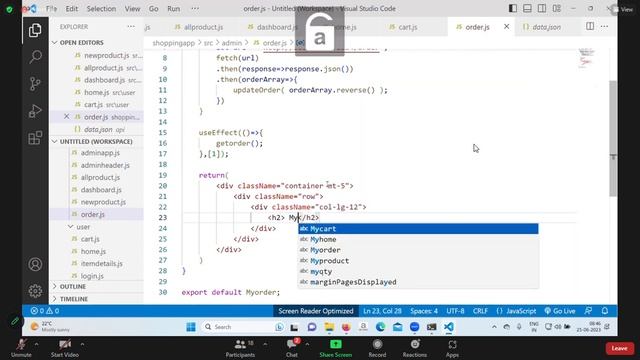
Task: Close the order.js editor tab
Action: tap(507, 27)
